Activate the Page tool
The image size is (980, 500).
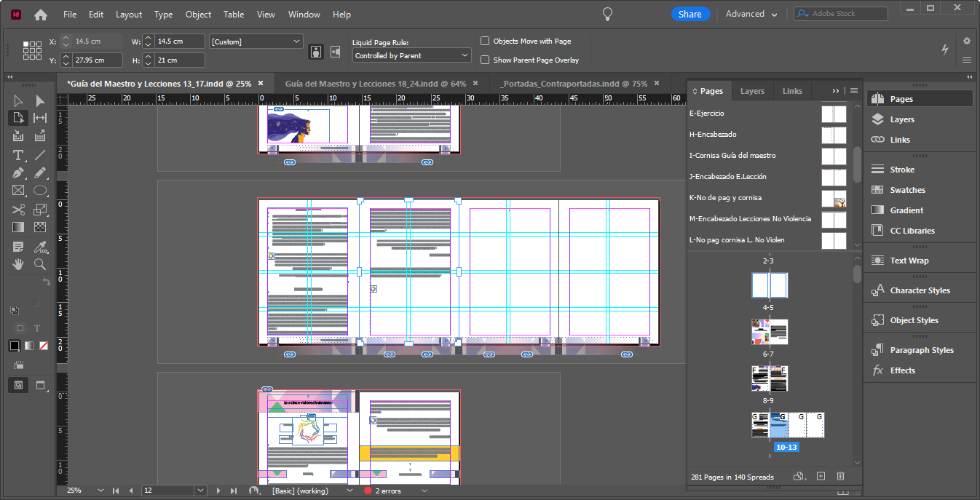pos(17,117)
